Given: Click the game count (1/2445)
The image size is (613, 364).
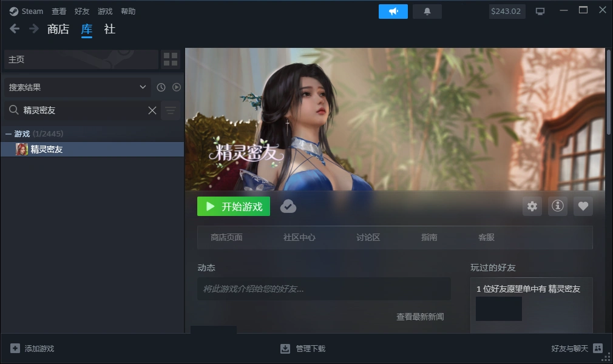Looking at the screenshot, I should point(48,133).
